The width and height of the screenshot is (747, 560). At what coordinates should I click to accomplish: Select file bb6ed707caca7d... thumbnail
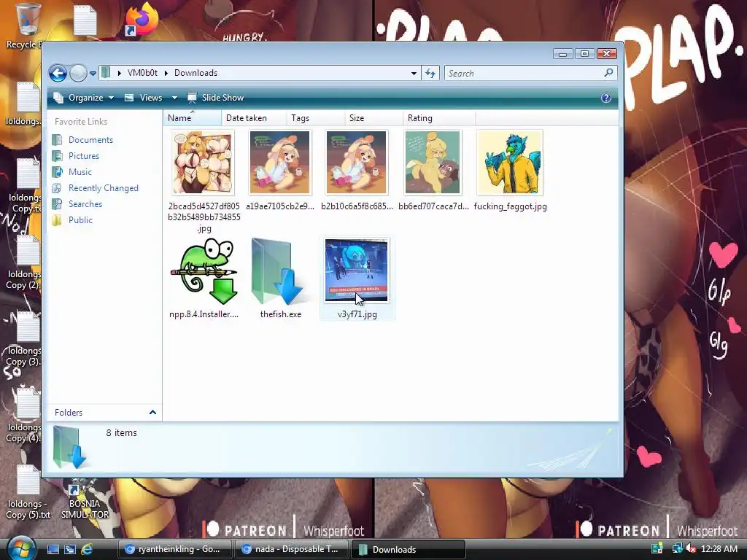pyautogui.click(x=433, y=163)
